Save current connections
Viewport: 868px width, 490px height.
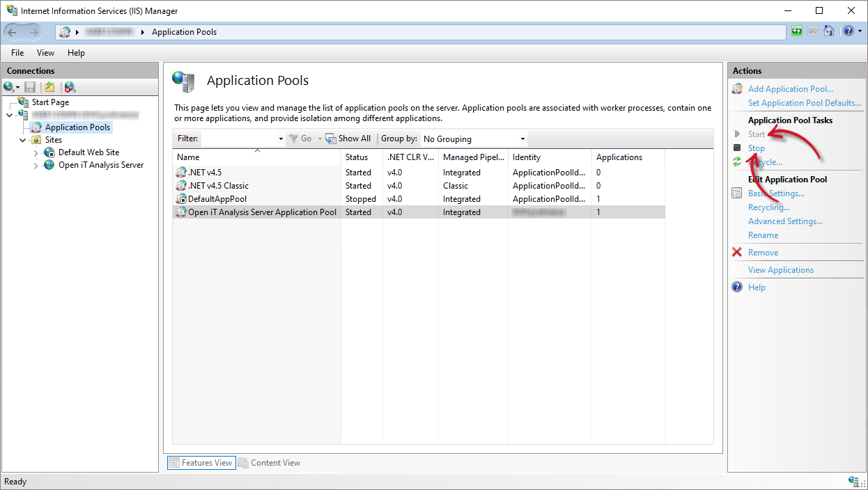(x=29, y=87)
